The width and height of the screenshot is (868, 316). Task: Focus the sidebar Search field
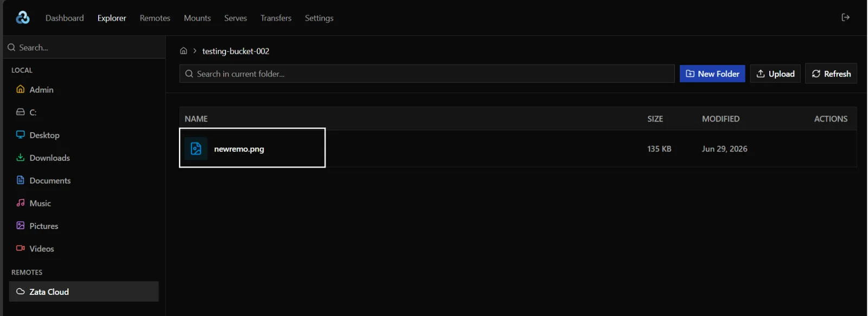(x=84, y=48)
